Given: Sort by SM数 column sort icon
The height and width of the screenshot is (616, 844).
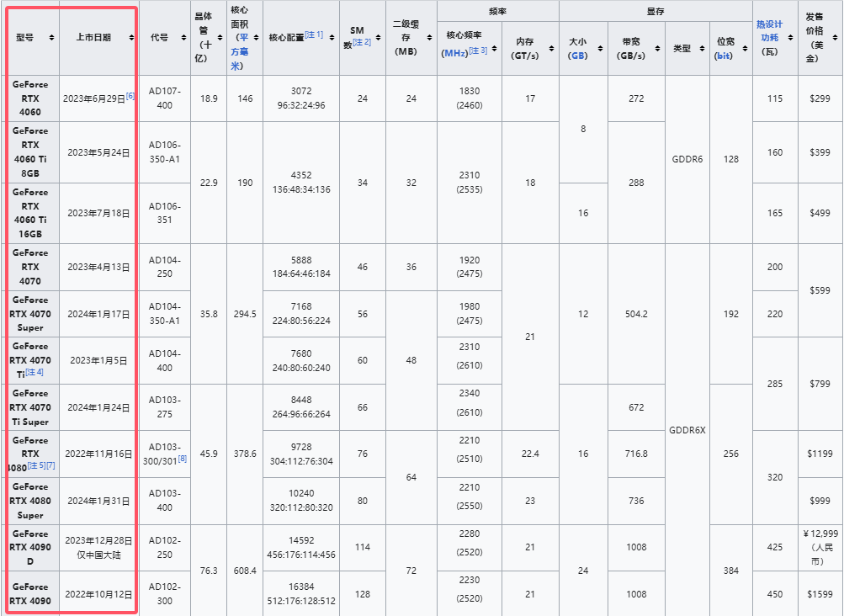Looking at the screenshot, I should 378,38.
